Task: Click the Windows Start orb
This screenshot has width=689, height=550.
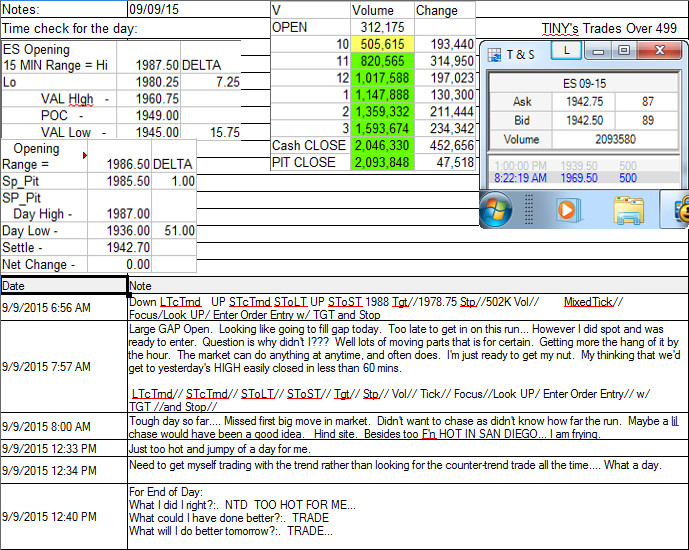Action: coord(495,210)
